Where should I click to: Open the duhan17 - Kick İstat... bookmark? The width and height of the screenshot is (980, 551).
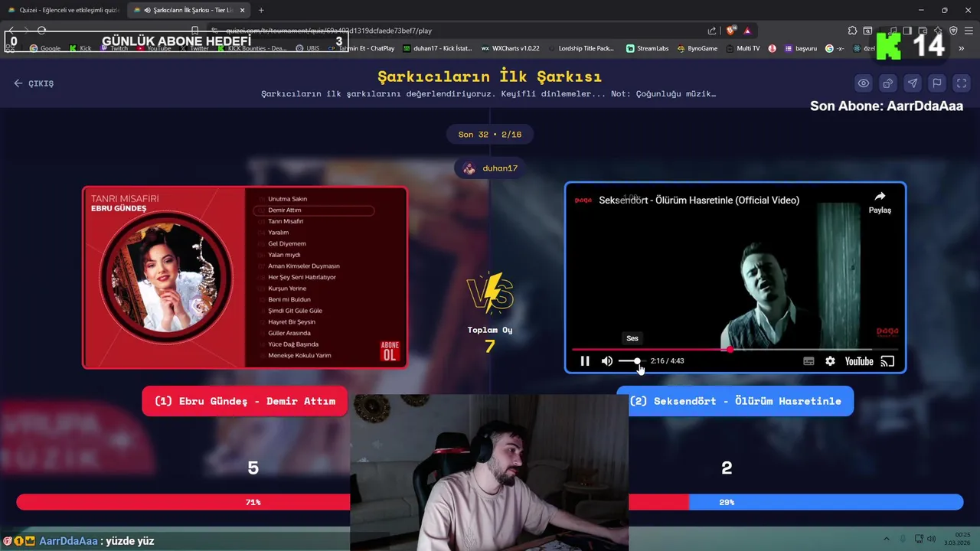(437, 48)
